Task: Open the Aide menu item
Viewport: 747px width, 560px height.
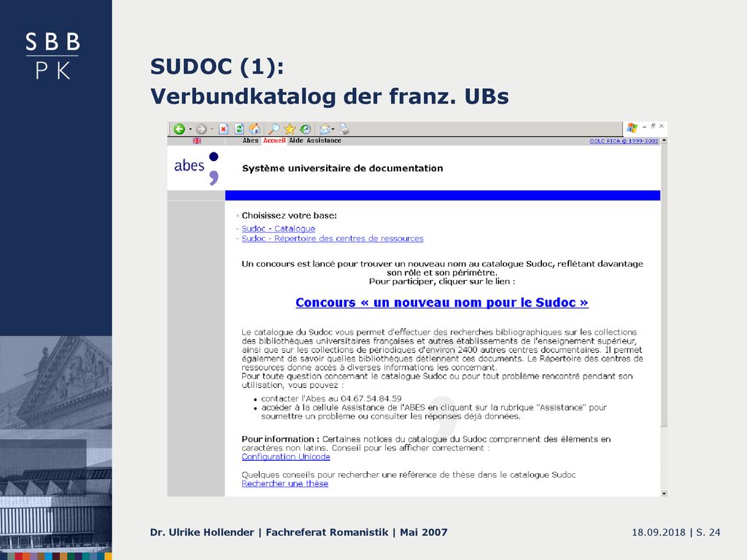Action: coord(296,141)
